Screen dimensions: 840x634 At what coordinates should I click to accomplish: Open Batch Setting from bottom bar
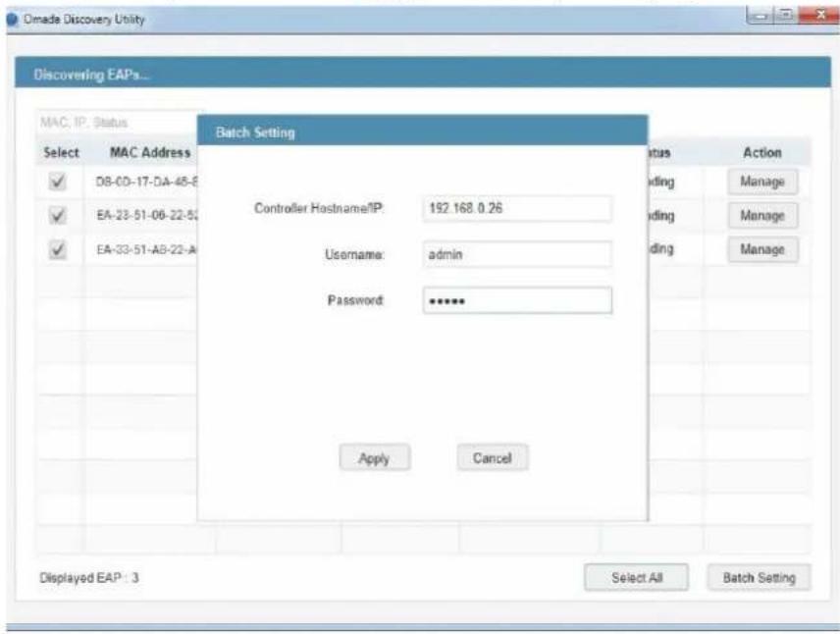click(759, 578)
